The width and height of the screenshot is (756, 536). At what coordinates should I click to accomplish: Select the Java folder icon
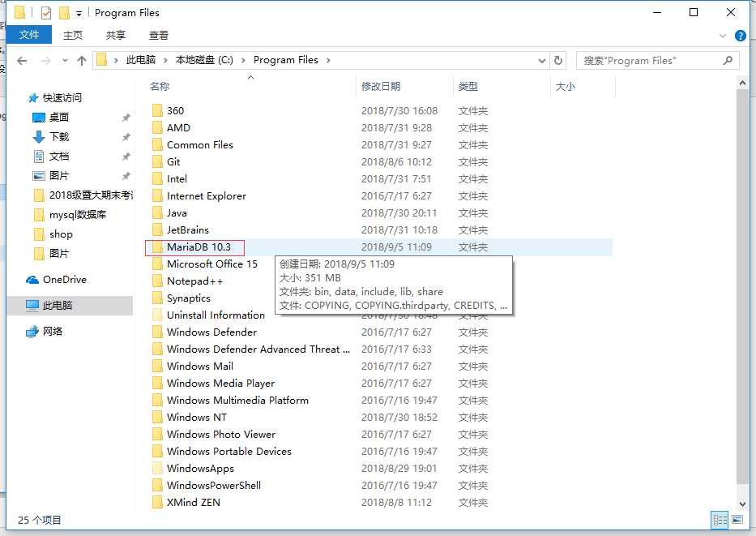coord(157,212)
